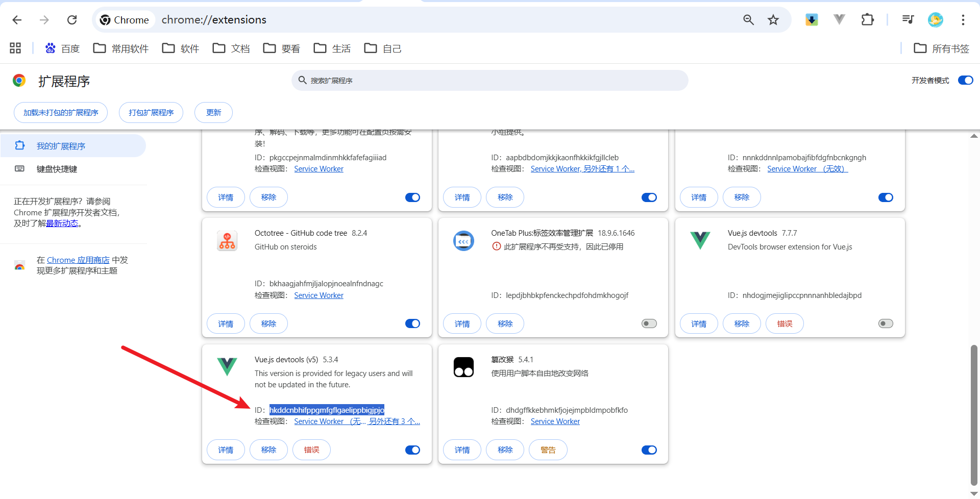Click the highlighted Vue.js devtools v5 ID text

pyautogui.click(x=327, y=410)
